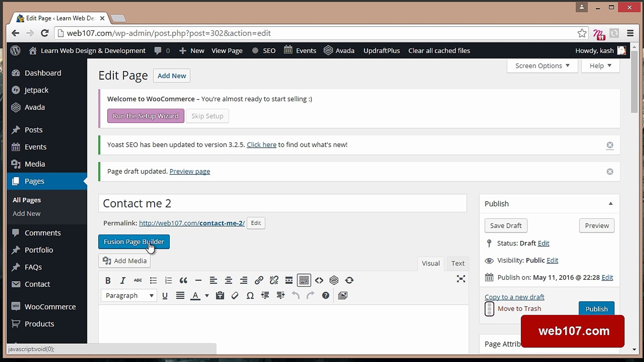The height and width of the screenshot is (362, 644).
Task: Insert a bulleted list
Action: (153, 280)
